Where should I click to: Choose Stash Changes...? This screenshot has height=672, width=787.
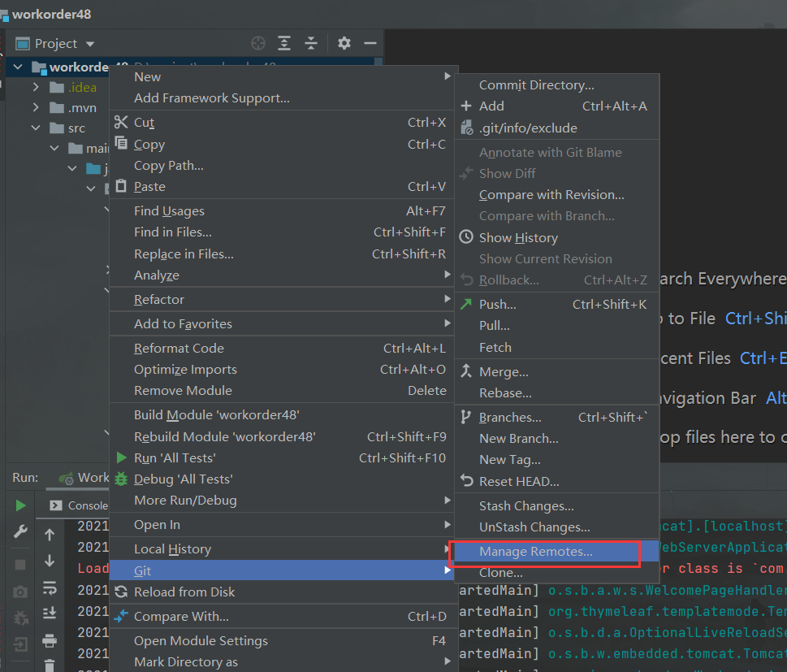tap(557, 506)
